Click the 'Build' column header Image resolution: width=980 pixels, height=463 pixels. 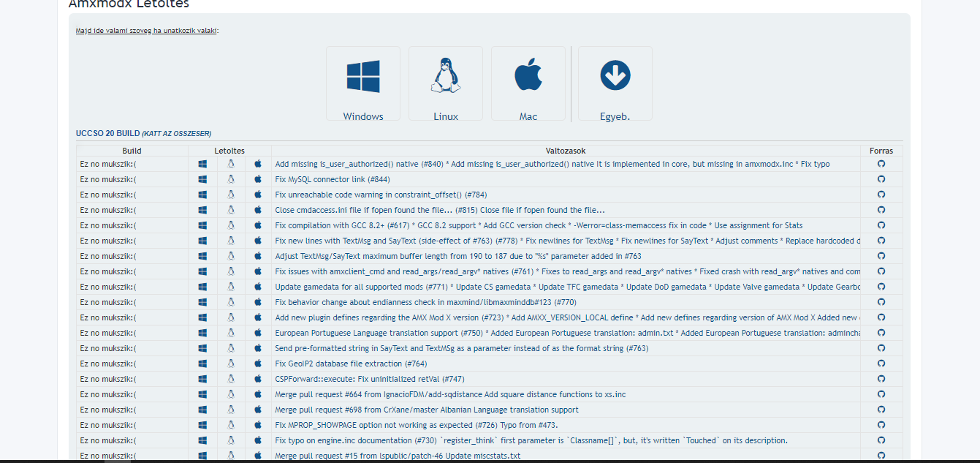point(132,151)
